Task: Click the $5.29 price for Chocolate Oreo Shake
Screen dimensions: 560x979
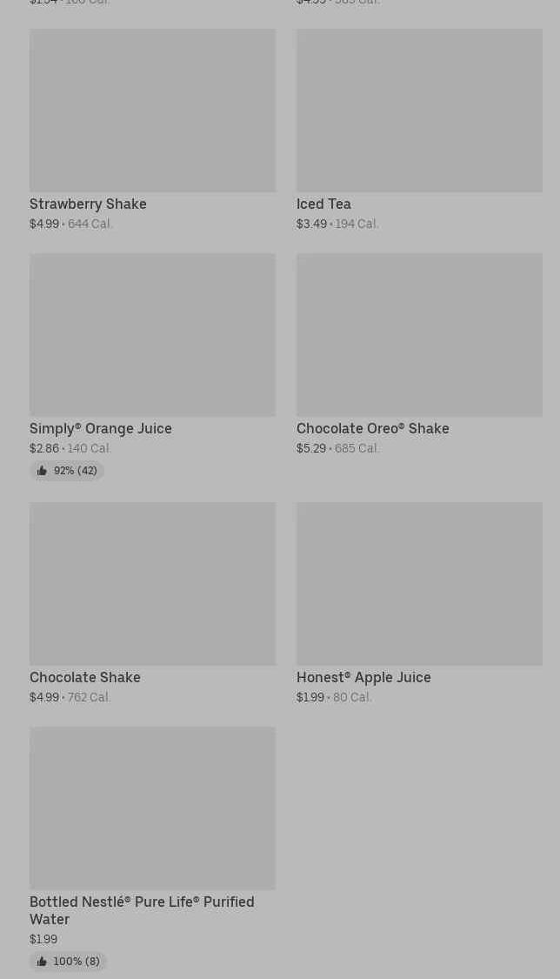Action: pyautogui.click(x=311, y=448)
